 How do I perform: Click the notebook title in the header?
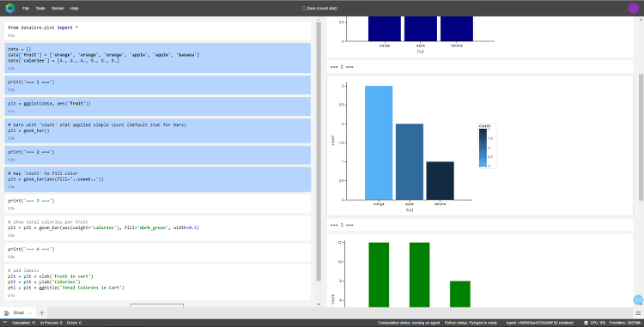click(322, 9)
